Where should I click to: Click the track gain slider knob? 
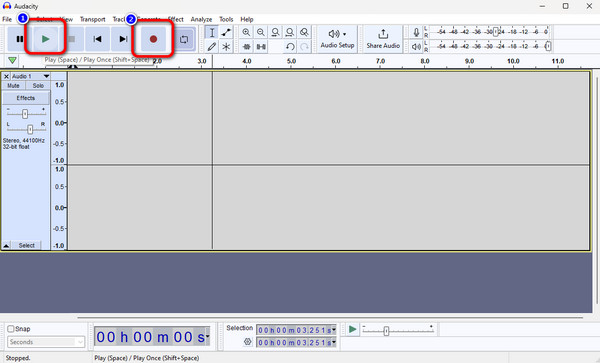coord(25,114)
